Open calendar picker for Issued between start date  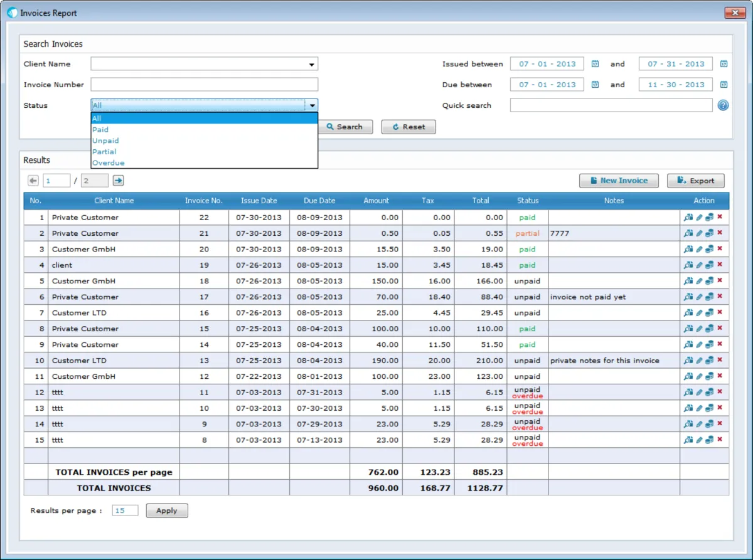595,64
